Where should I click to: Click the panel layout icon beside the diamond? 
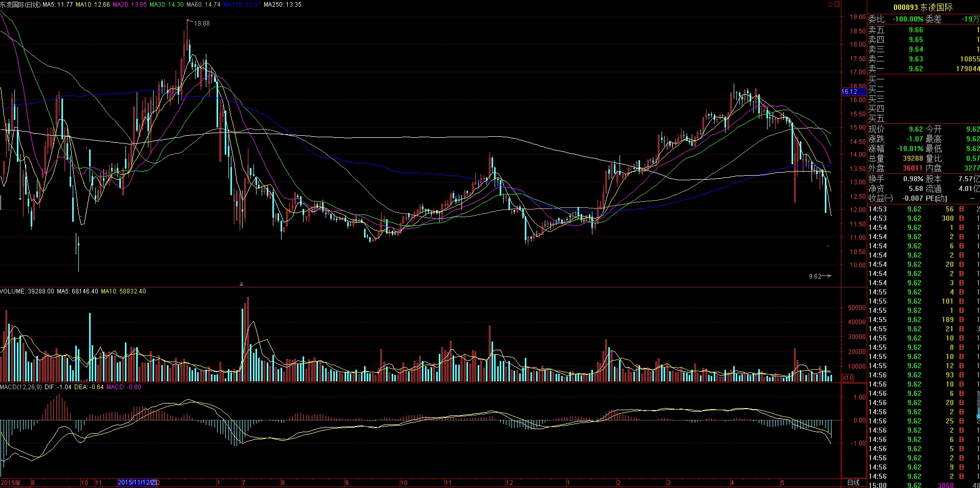point(837,4)
